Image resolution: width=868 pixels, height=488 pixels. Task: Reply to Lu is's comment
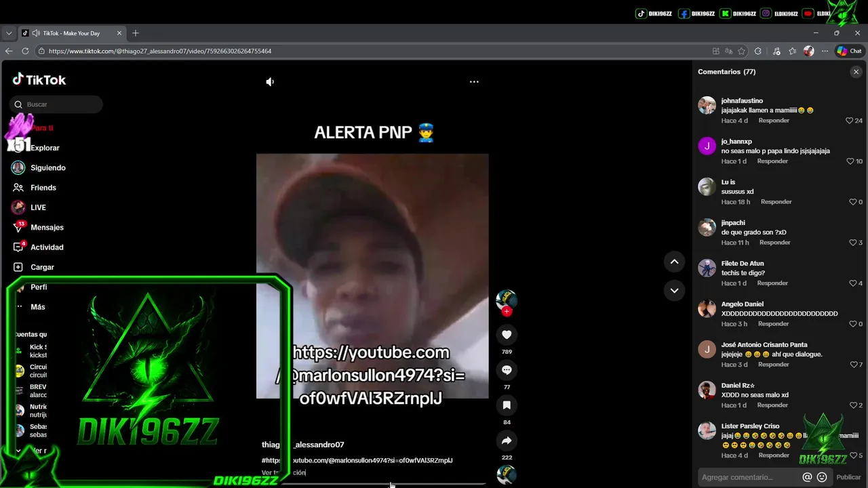[x=776, y=202]
